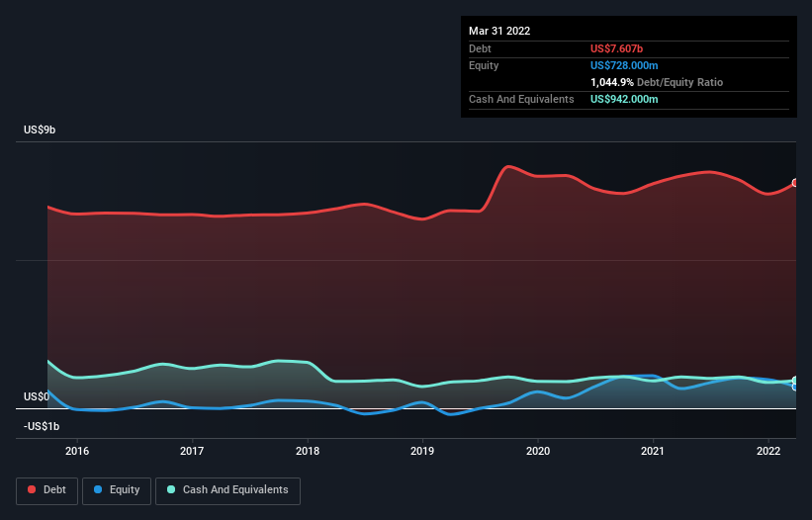Click the teal Cash endpoint marker
The width and height of the screenshot is (812, 520).
click(795, 381)
